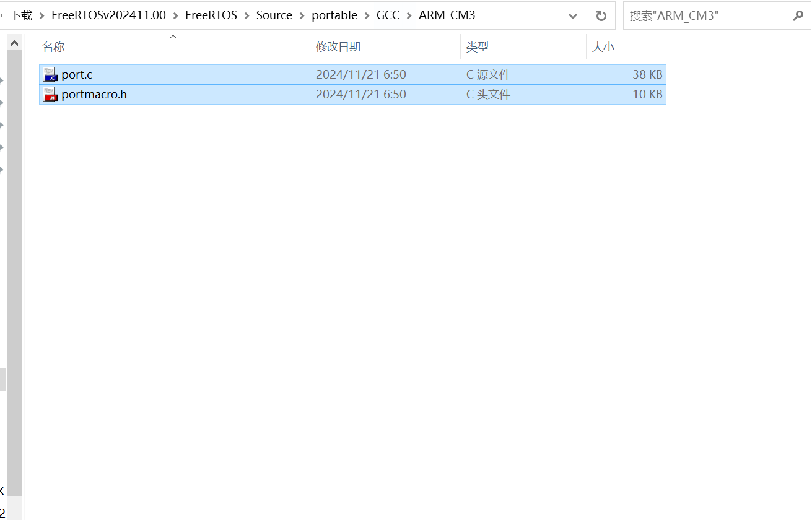Image resolution: width=812 pixels, height=520 pixels.
Task: Sort files by 名称 column
Action: [x=53, y=47]
